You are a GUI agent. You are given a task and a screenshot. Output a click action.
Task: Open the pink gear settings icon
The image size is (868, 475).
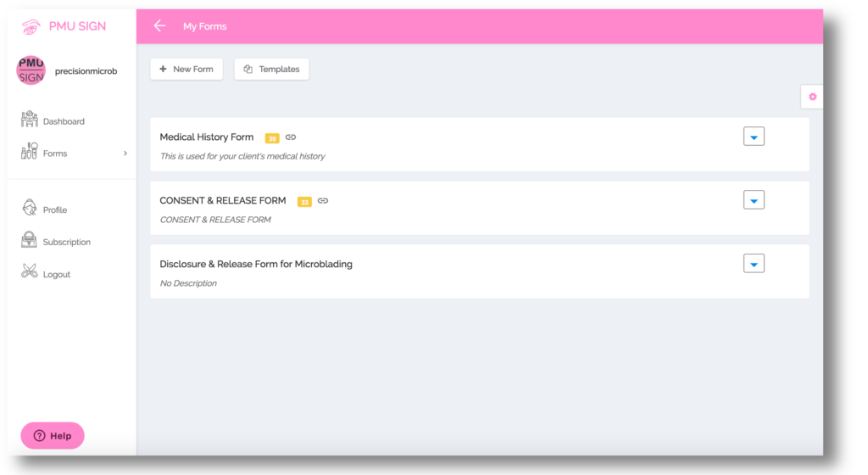(x=812, y=97)
